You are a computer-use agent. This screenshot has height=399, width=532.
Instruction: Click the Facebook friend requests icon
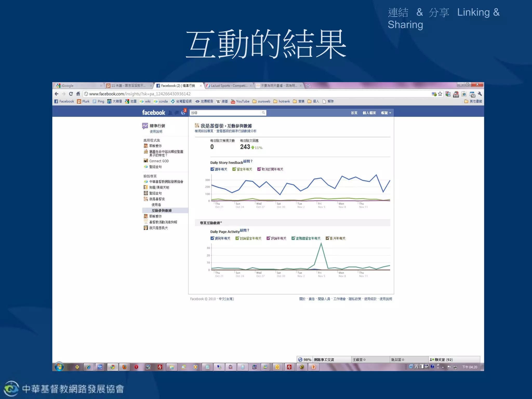coord(170,113)
